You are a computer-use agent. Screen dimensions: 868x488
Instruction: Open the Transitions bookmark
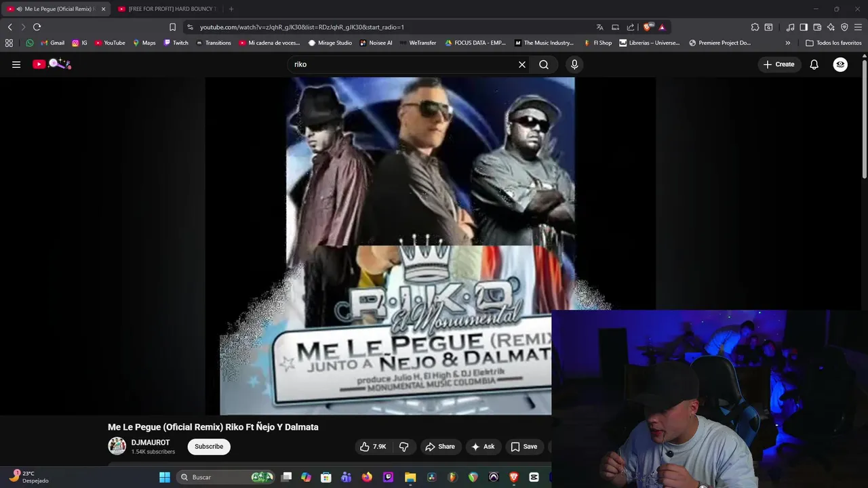tap(214, 43)
